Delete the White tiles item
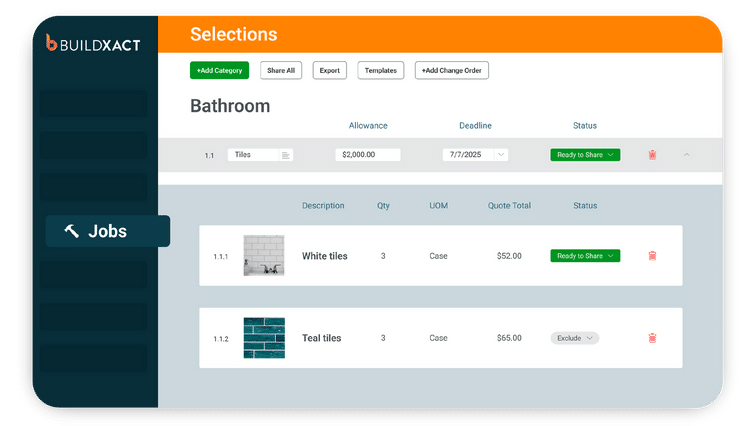Screen dimensions: 752x426 (x=652, y=256)
